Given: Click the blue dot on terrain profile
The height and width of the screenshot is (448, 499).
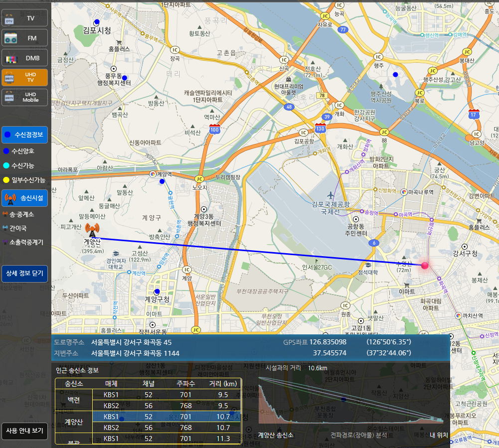Looking at the screenshot, I should pyautogui.click(x=343, y=399).
